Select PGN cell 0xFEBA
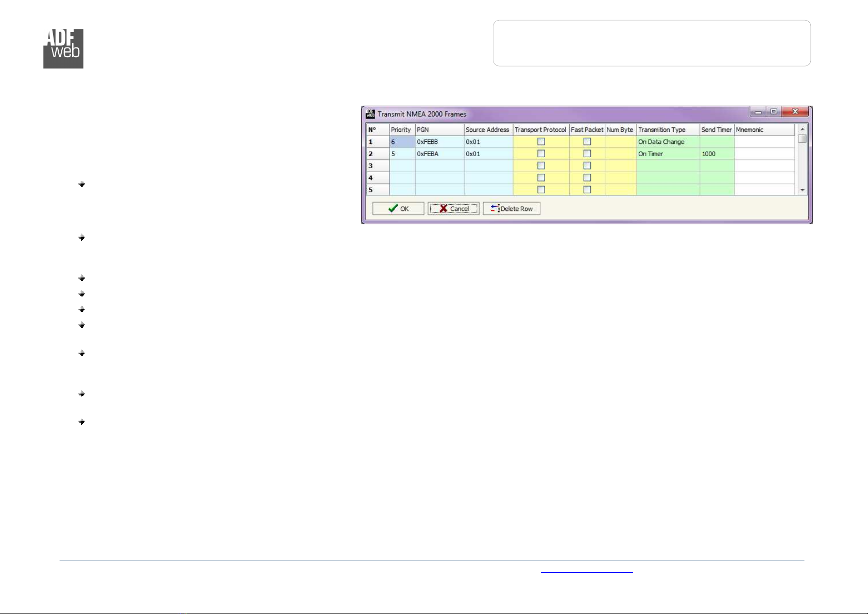 tap(439, 154)
